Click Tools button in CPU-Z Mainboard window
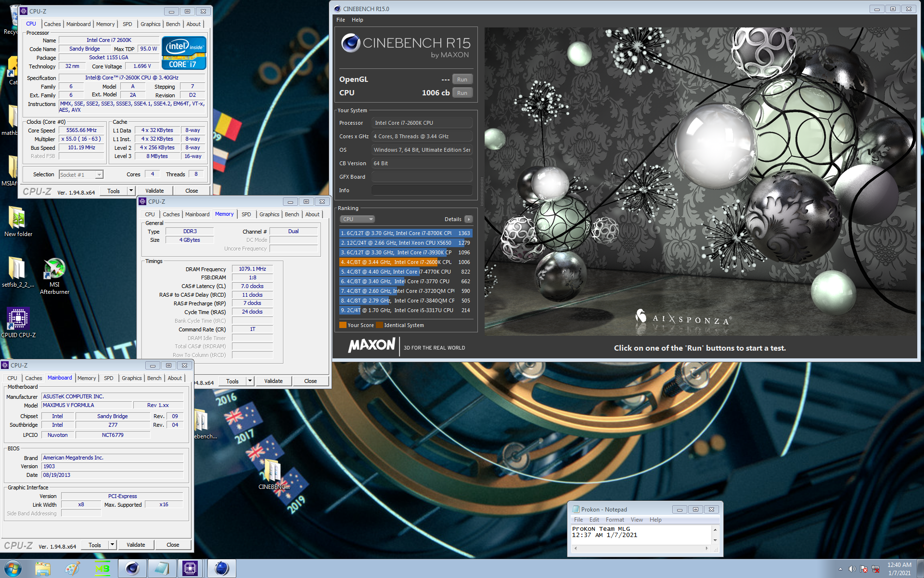This screenshot has height=578, width=924. coord(95,545)
